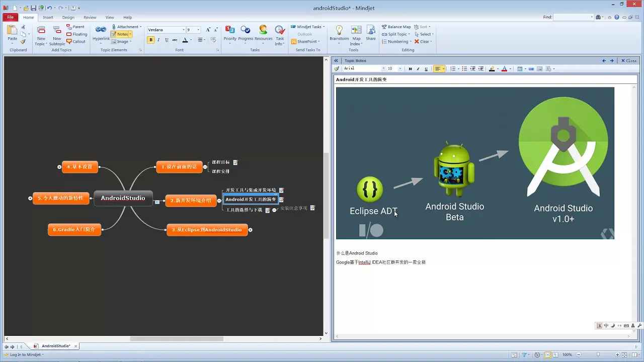
Task: Toggle Bold in ribbon Font group
Action: pyautogui.click(x=150, y=40)
